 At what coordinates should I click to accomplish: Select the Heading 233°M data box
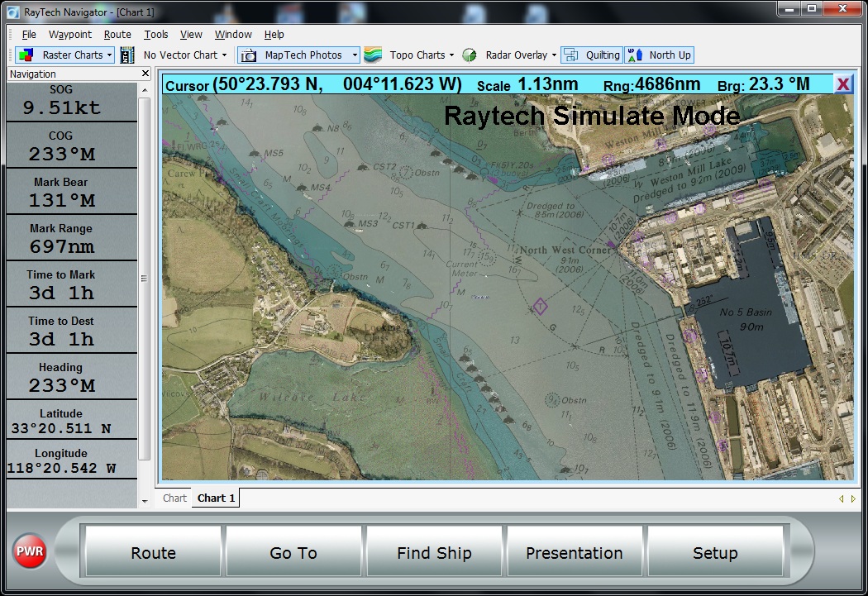pos(72,377)
